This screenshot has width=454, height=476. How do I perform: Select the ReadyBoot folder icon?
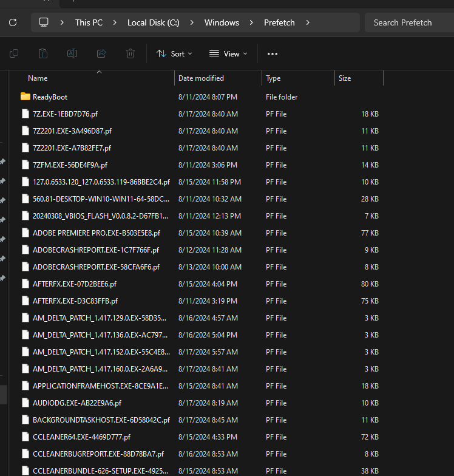[x=25, y=97]
